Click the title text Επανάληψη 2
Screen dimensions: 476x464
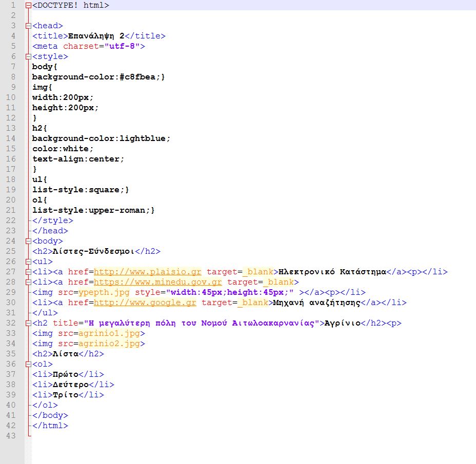point(96,36)
